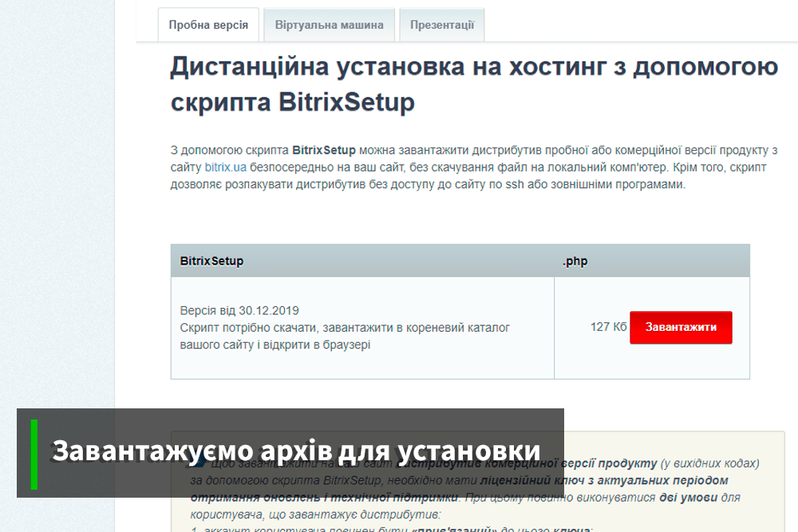Click the bold BitrixSetup word in paragraph
798x532 pixels.
(x=324, y=150)
